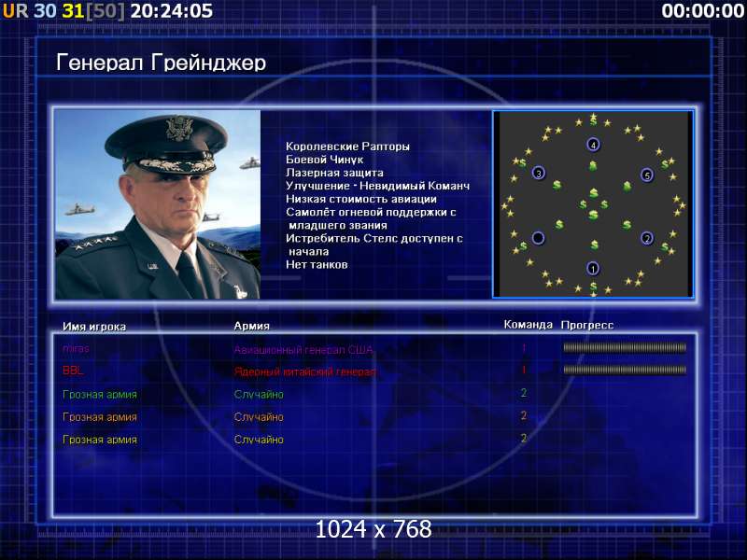Image resolution: width=747 pixels, height=560 pixels.
Task: Click General Granger's portrait image
Action: pyautogui.click(x=158, y=204)
